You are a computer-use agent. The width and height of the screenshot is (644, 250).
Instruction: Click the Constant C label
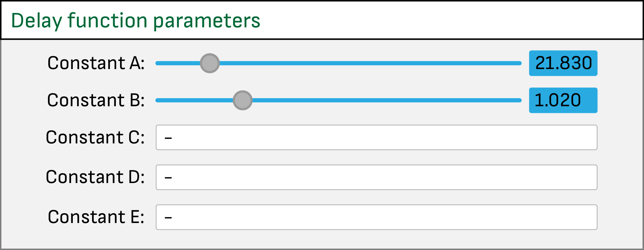click(96, 137)
